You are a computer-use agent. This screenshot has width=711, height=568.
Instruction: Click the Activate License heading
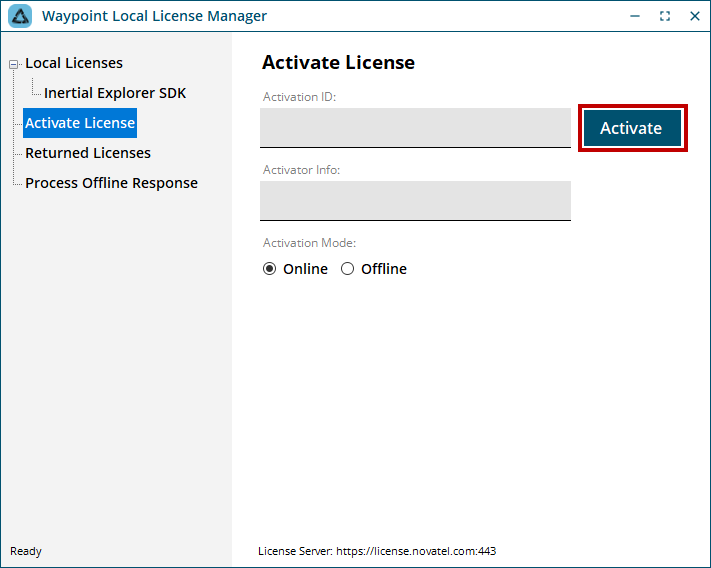[x=338, y=63]
